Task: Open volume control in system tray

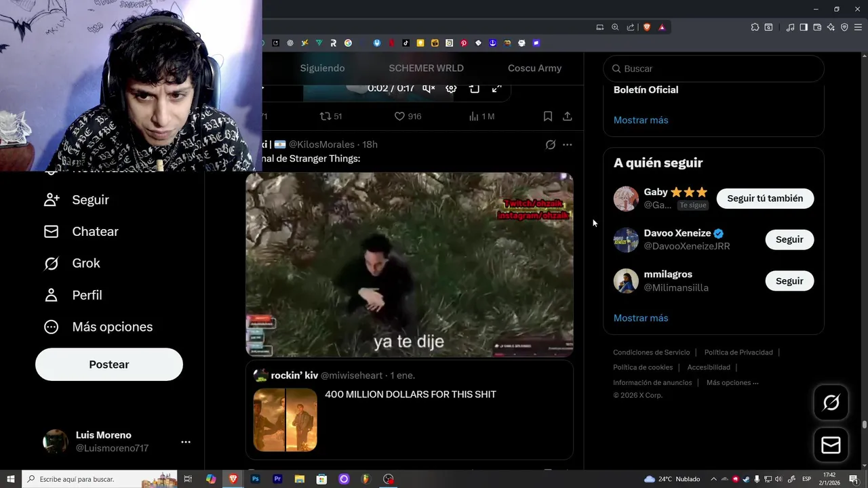Action: point(778,479)
